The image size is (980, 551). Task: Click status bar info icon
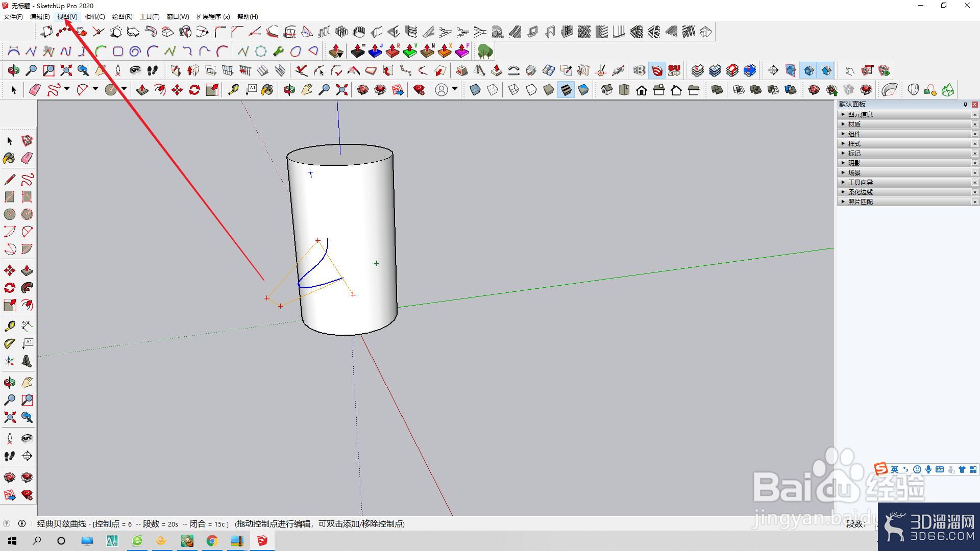point(22,523)
